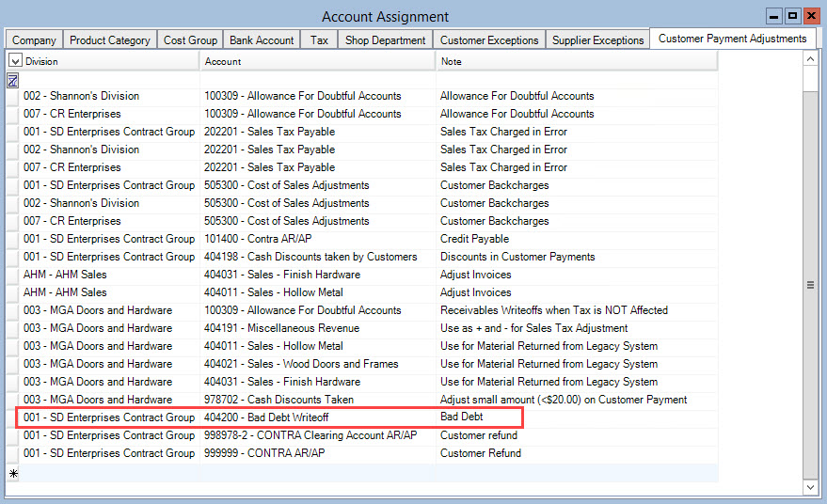Screen dimensions: 827x504
Task: Select the Supplier Exceptions tab
Action: (597, 40)
